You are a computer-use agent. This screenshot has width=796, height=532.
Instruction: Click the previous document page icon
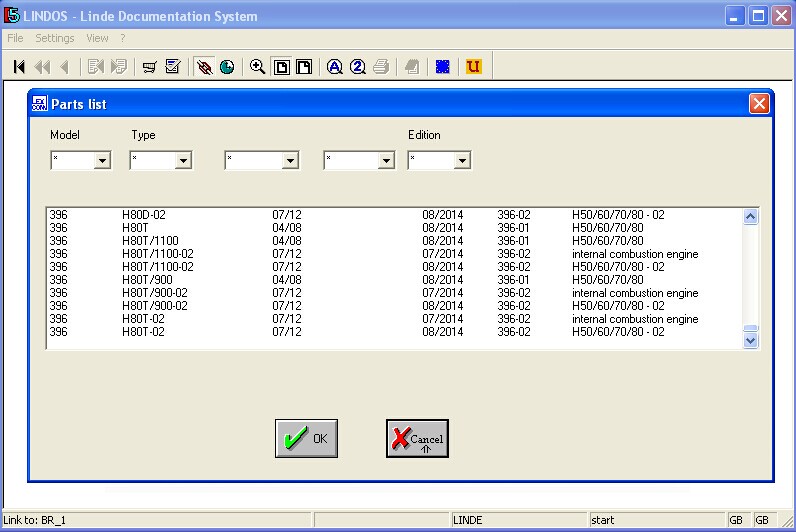tap(95, 66)
